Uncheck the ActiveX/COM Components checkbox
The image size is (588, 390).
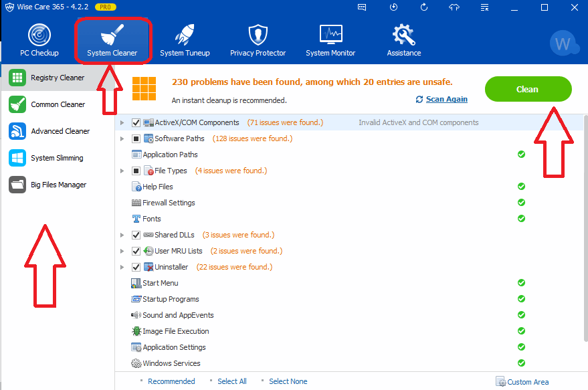[136, 122]
